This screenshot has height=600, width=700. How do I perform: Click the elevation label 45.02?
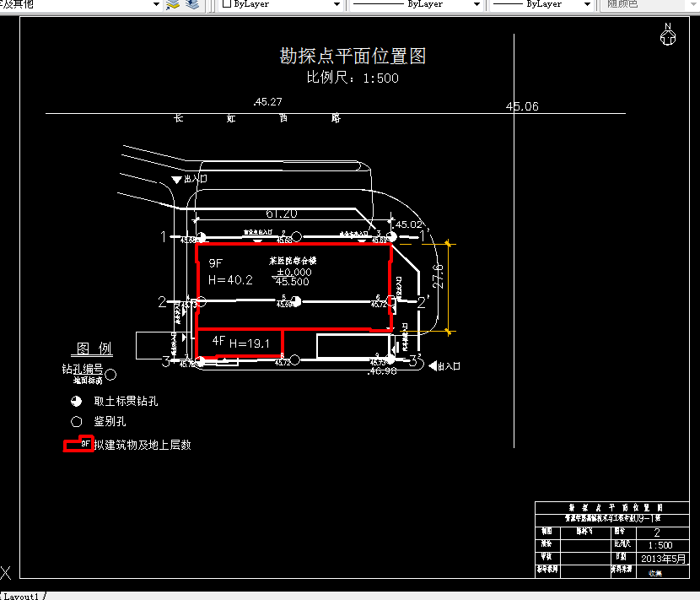408,224
